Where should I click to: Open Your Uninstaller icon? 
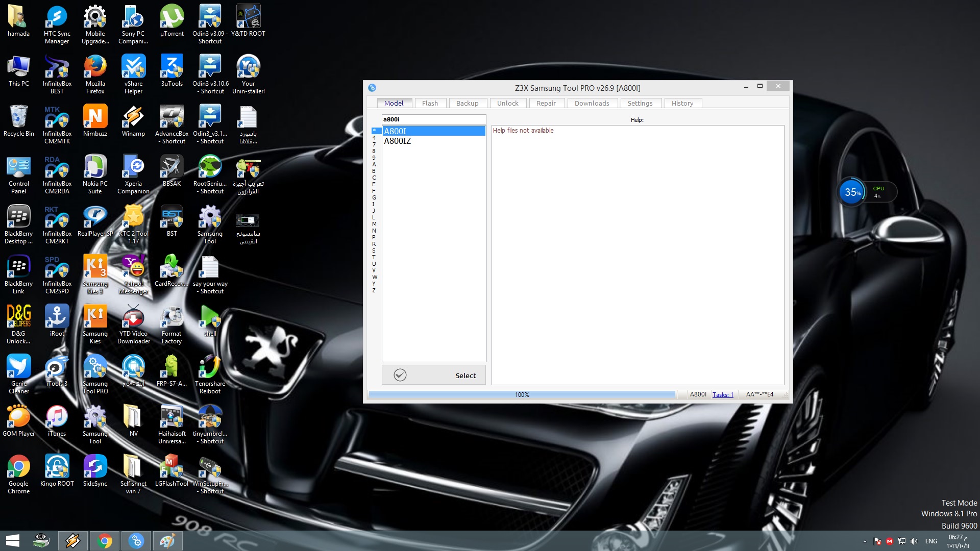pos(248,74)
